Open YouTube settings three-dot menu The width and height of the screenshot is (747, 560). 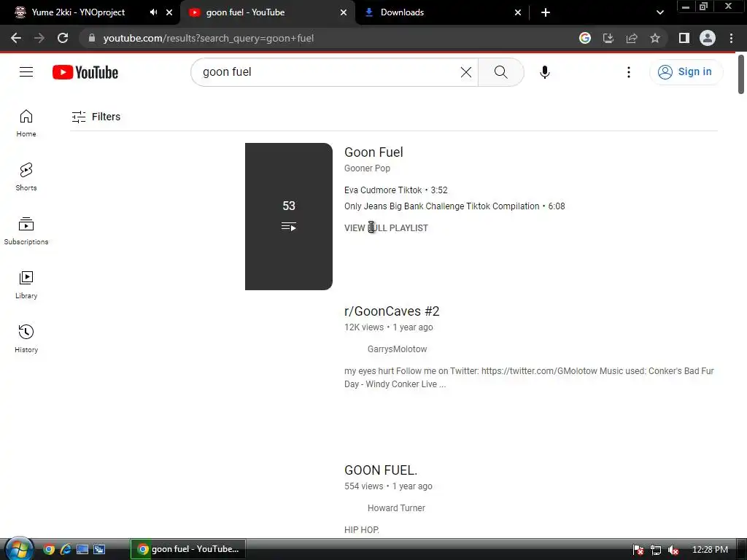[628, 72]
